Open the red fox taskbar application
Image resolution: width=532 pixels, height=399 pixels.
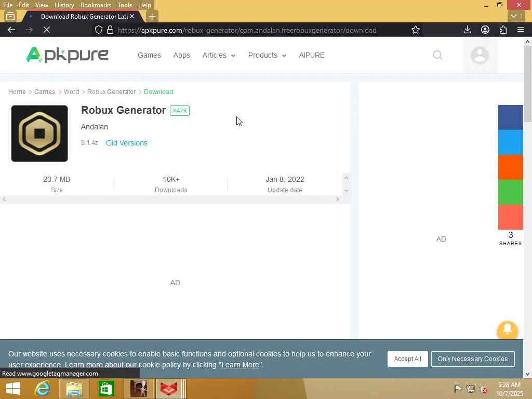[169, 389]
